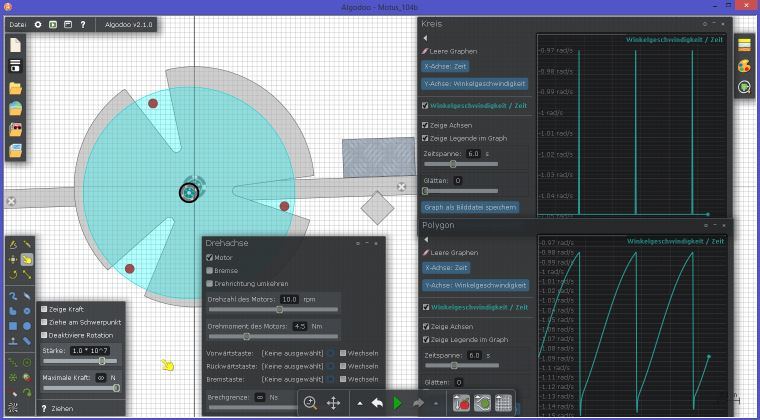
Task: Select the Sketch tool
Action: tap(13, 245)
